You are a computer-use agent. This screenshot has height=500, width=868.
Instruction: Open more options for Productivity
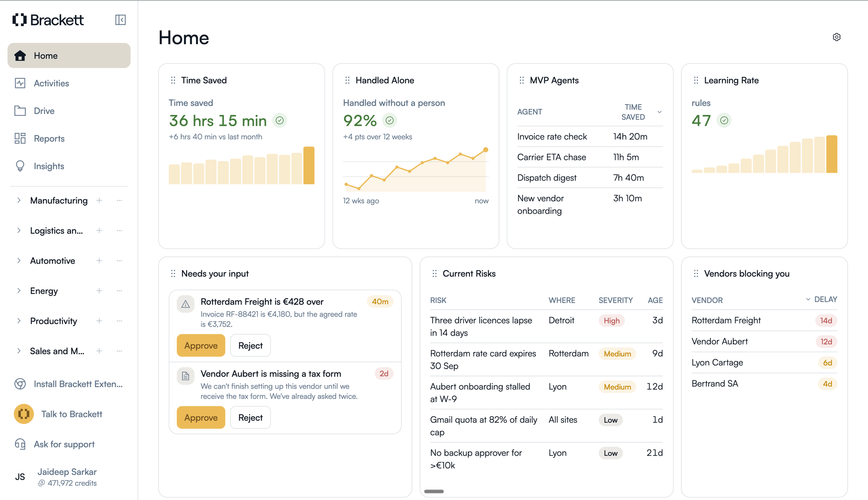coord(119,321)
